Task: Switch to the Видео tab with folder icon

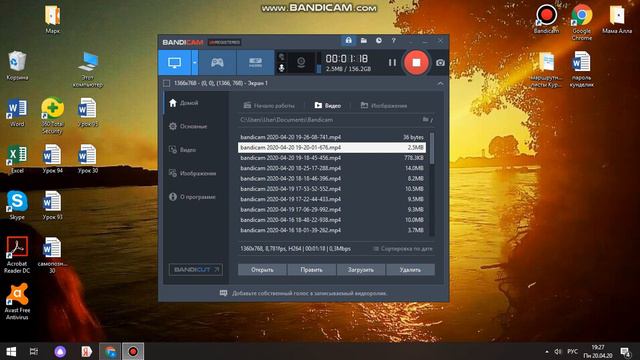Action: pos(328,105)
